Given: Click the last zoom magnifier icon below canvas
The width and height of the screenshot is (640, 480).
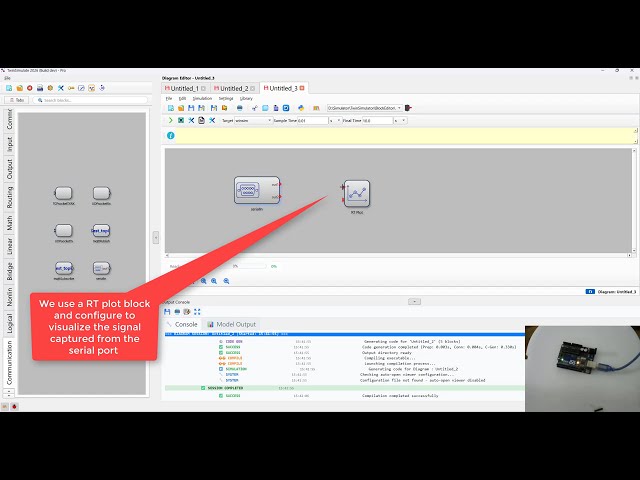Looking at the screenshot, I should (226, 281).
